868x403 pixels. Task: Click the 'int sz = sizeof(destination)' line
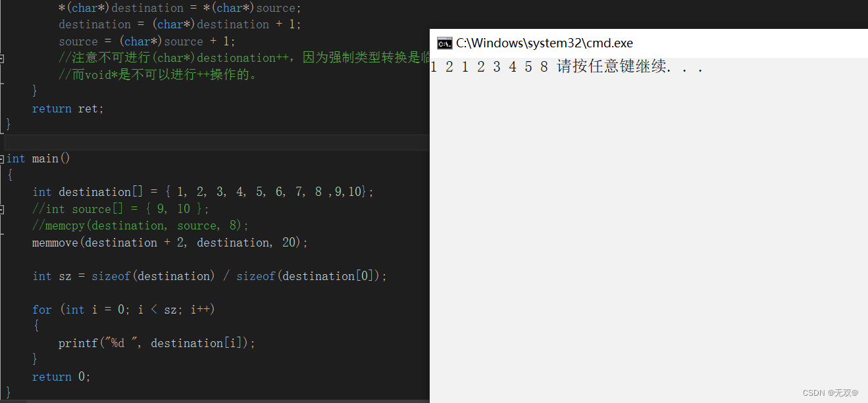point(209,276)
